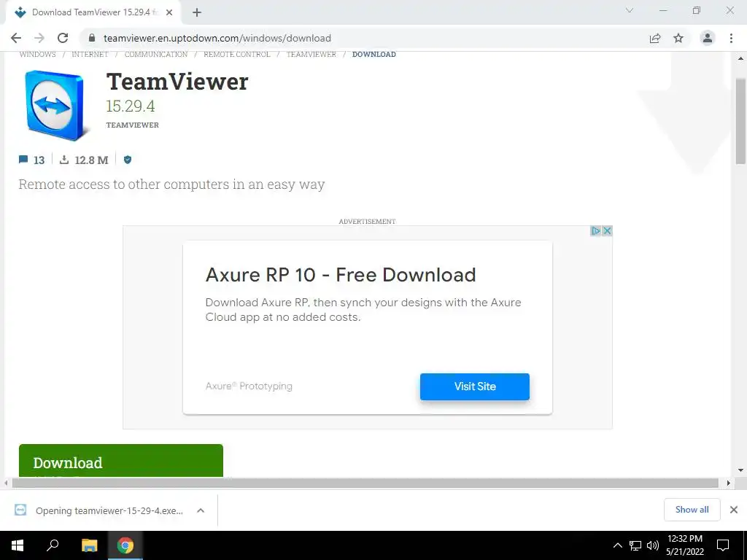Click the browser forward arrow

tap(39, 38)
